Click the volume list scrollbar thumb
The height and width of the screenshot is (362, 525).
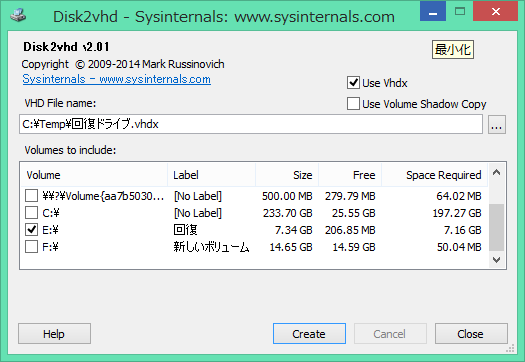[497, 227]
